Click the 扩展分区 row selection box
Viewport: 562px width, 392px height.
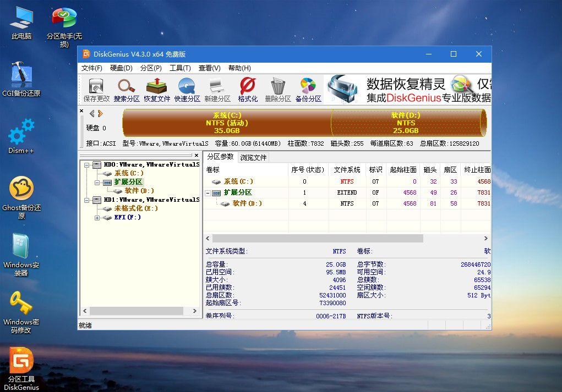(208, 192)
